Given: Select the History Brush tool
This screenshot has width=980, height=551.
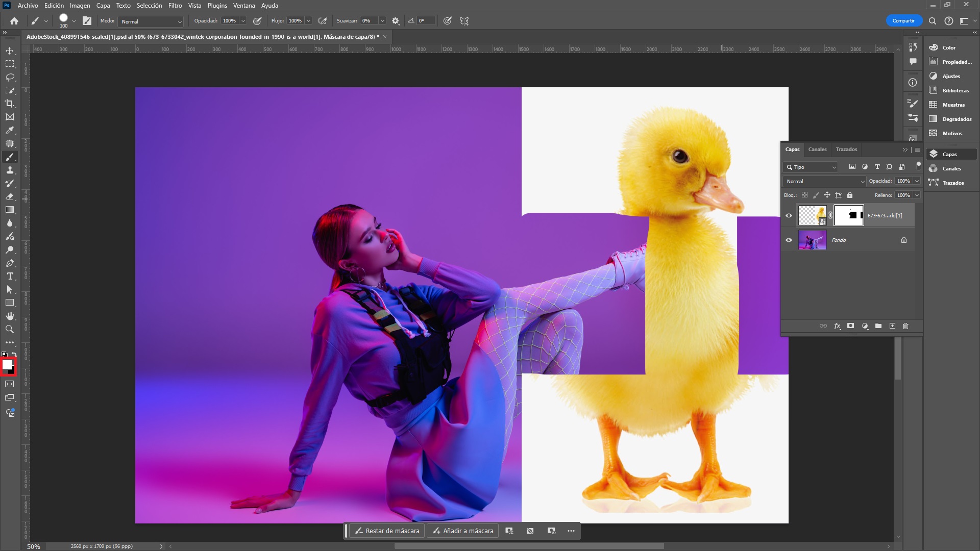Looking at the screenshot, I should tap(10, 183).
